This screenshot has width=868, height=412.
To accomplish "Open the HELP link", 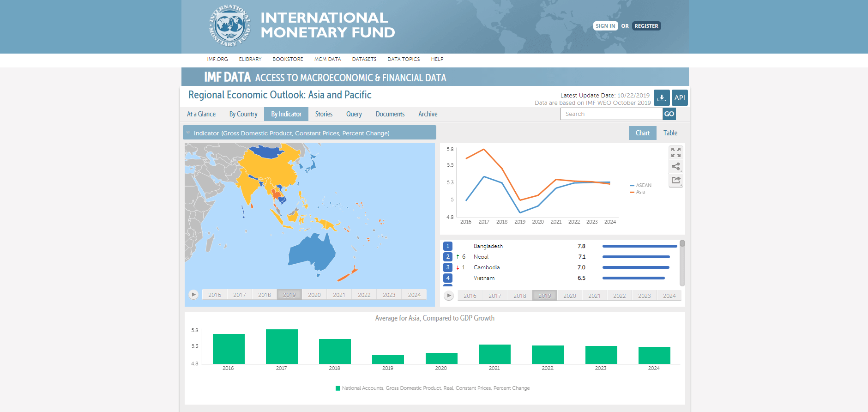I will tap(437, 59).
